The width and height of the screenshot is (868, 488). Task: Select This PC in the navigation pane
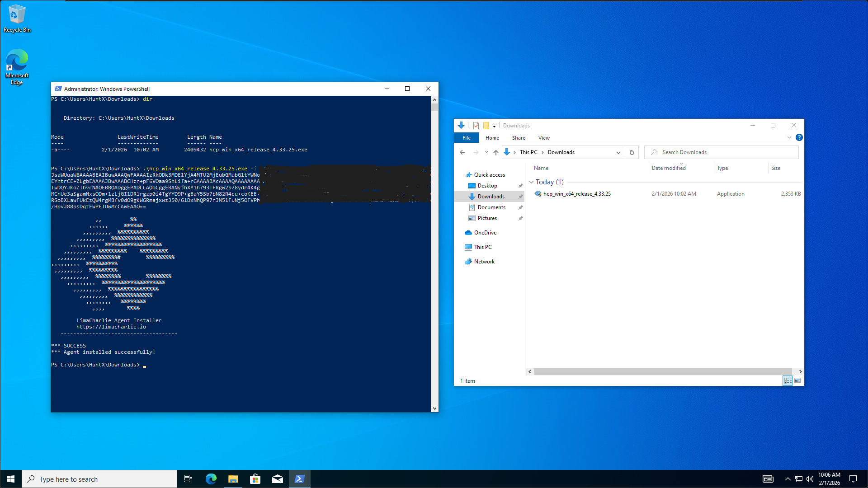483,247
